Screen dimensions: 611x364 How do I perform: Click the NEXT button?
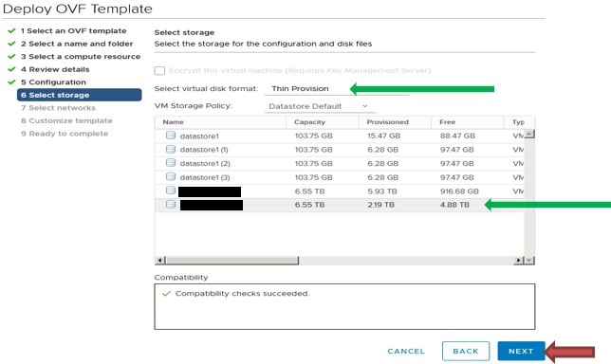521,351
